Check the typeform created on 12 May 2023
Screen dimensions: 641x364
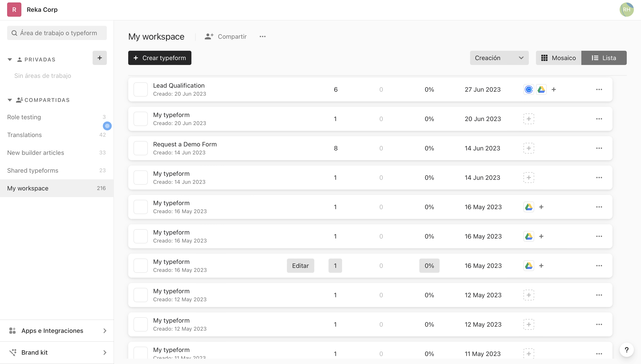coord(140,295)
